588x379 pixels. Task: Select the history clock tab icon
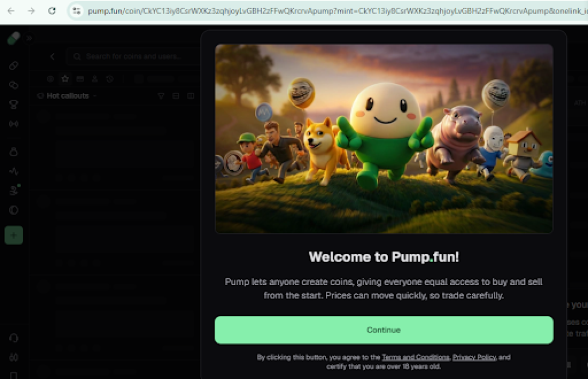[x=109, y=79]
